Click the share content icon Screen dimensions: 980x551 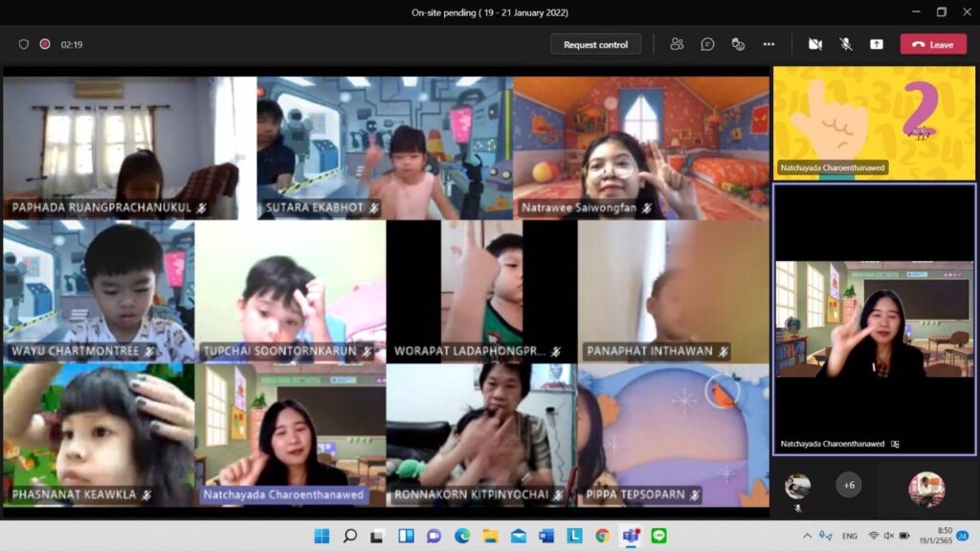(877, 44)
